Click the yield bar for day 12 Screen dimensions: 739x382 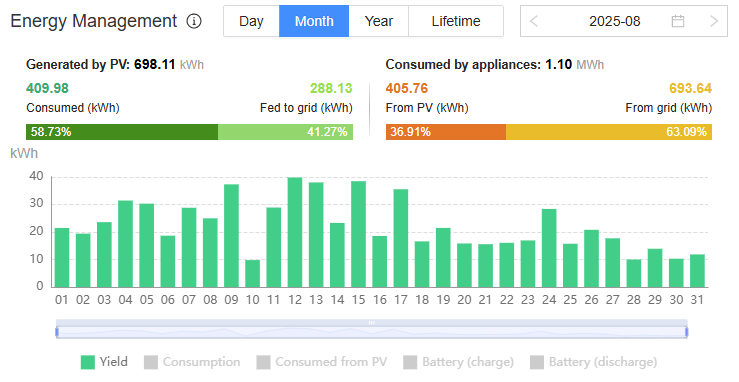coord(295,232)
